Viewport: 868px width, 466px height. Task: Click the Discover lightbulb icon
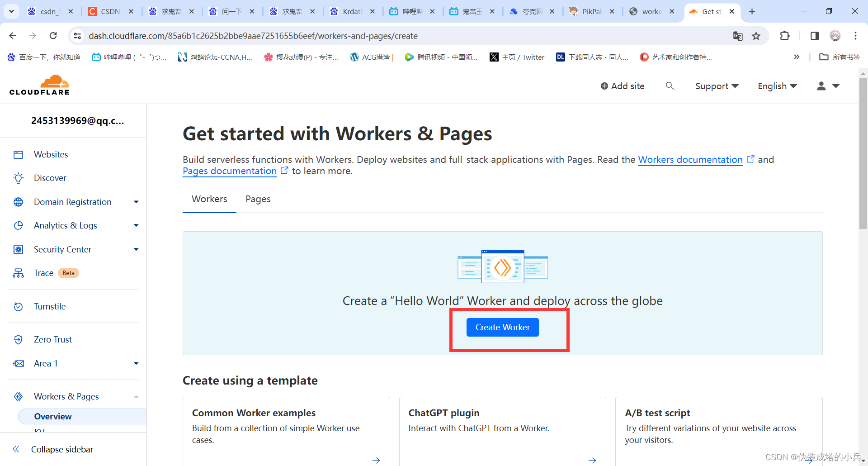point(19,178)
